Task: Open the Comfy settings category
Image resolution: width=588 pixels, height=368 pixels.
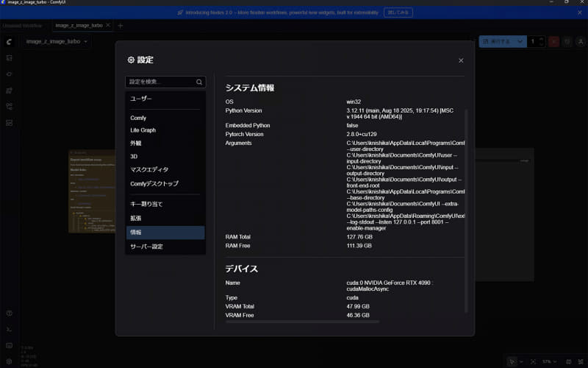Action: [x=165, y=118]
